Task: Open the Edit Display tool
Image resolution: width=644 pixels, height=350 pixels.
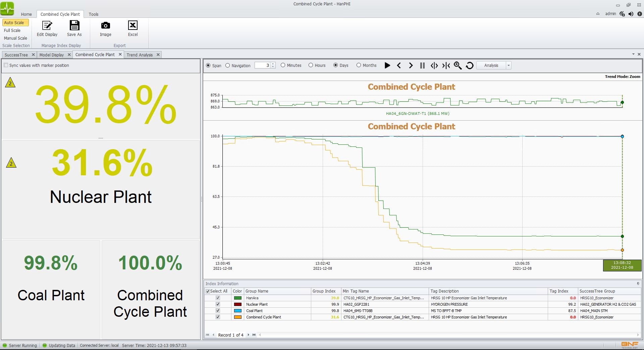Action: [47, 29]
